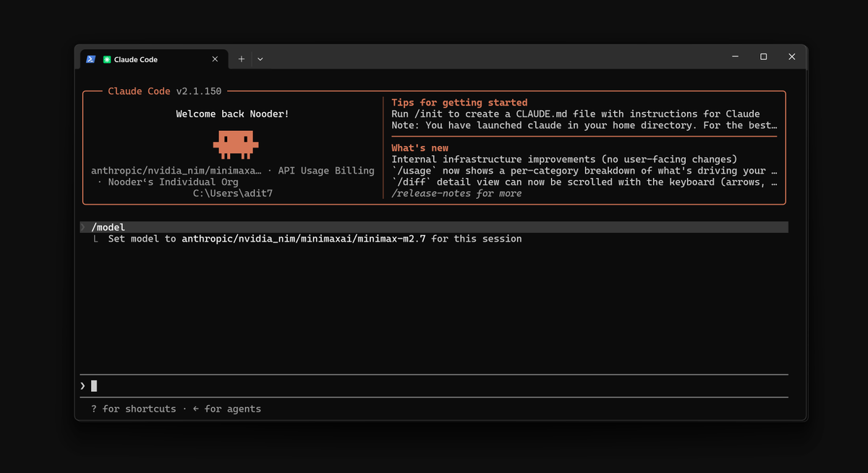Click the PowerShell icon in the tab
The width and height of the screenshot is (868, 473).
point(91,59)
